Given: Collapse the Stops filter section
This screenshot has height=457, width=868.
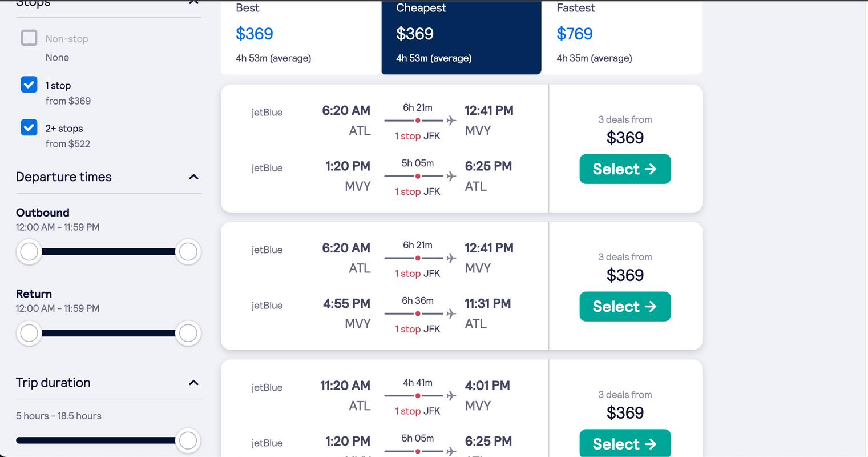Looking at the screenshot, I should (193, 3).
